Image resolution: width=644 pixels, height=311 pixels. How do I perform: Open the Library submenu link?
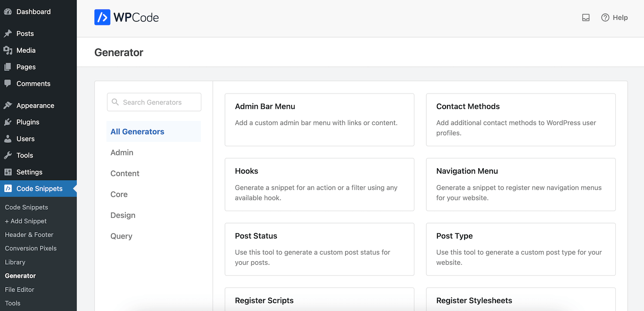click(15, 262)
